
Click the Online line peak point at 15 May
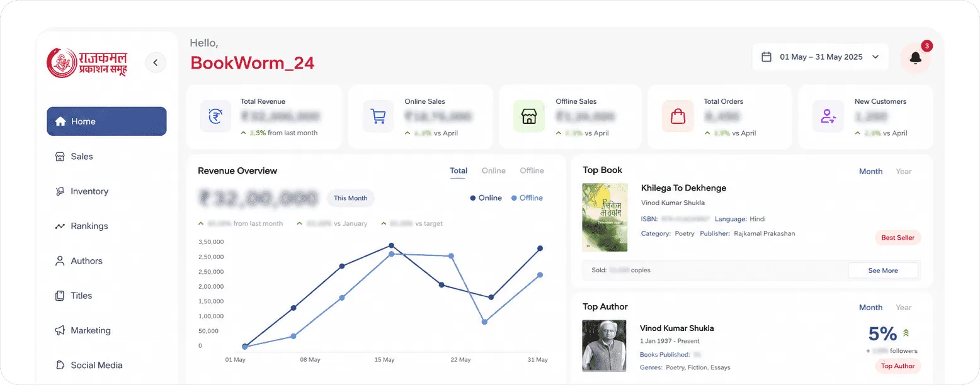[391, 246]
